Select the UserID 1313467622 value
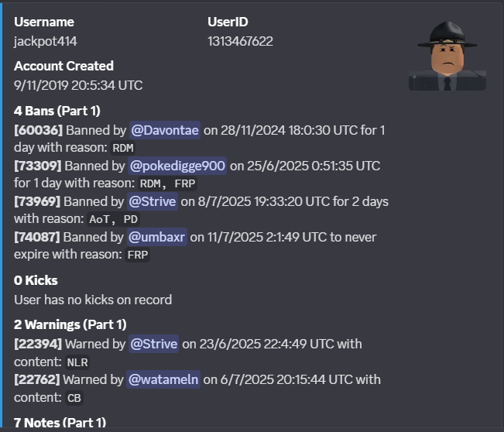 (x=240, y=41)
